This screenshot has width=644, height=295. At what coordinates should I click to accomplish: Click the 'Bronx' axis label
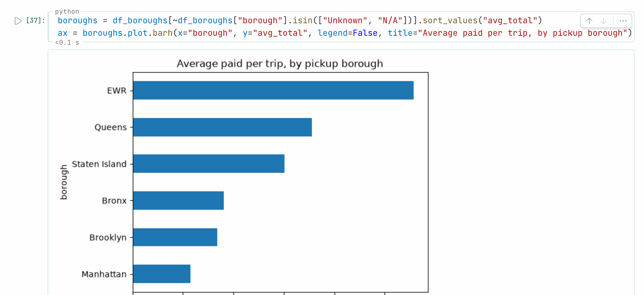(114, 201)
